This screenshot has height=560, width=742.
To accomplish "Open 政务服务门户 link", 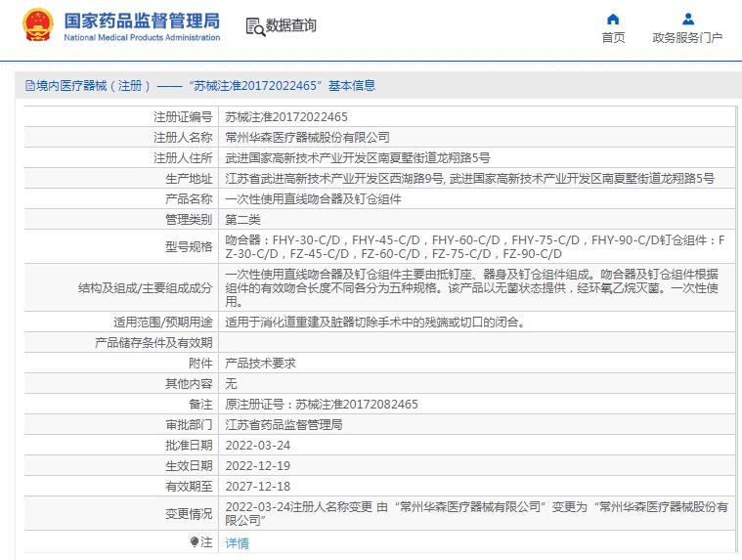I will [x=687, y=38].
